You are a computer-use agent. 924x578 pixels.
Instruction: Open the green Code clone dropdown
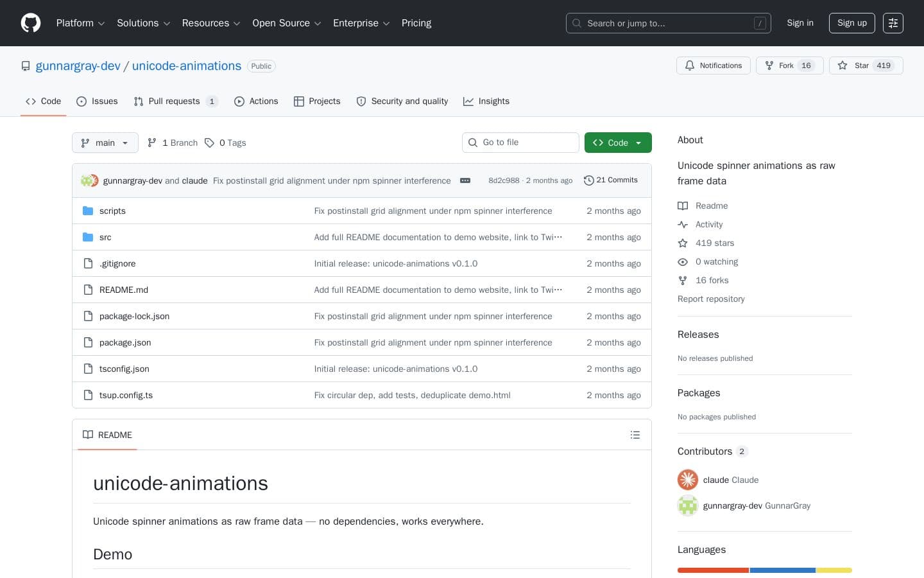(x=618, y=143)
